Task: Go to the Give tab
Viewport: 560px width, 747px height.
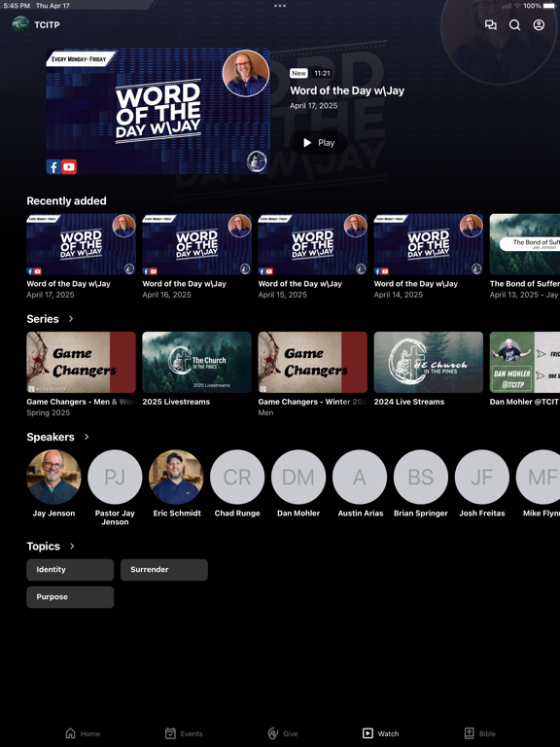Action: [283, 733]
